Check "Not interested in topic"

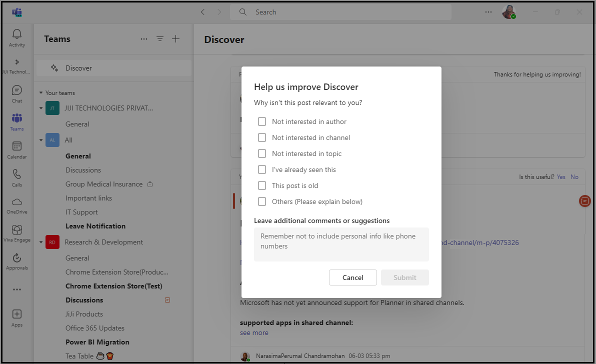pyautogui.click(x=262, y=153)
